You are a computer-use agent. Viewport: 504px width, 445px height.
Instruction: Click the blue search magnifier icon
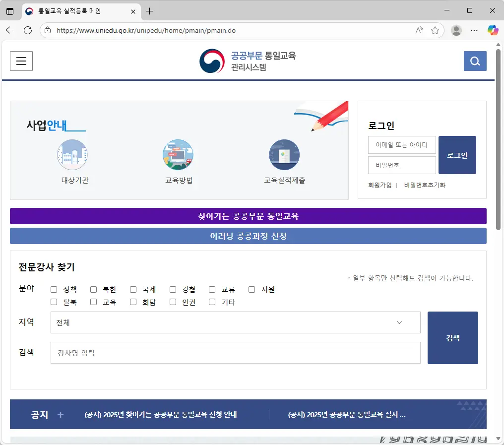[x=475, y=61]
